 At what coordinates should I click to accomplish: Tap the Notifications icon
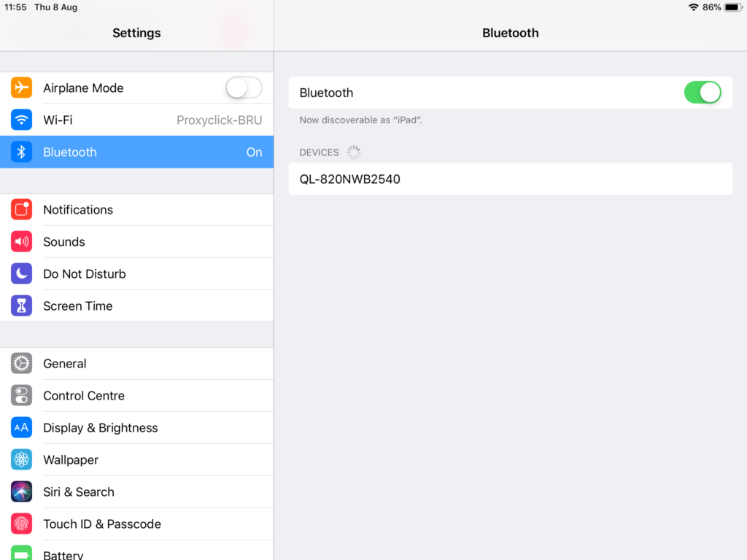coord(21,210)
